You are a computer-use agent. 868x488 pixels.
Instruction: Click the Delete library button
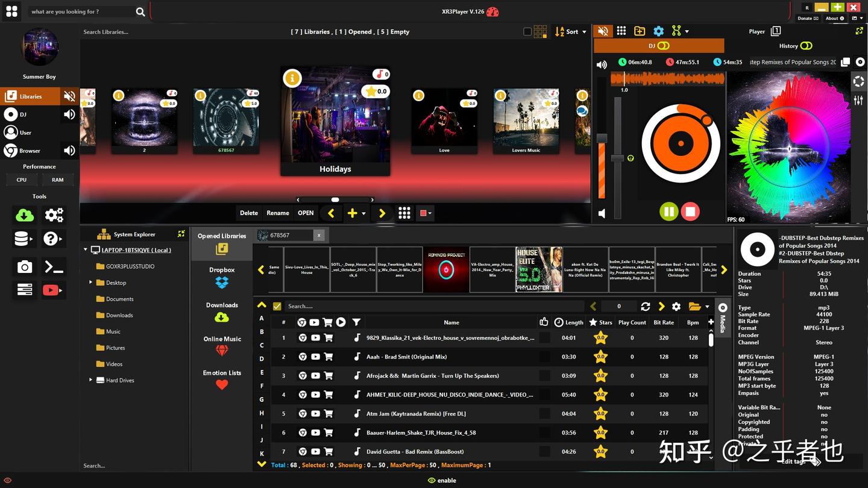(x=249, y=213)
